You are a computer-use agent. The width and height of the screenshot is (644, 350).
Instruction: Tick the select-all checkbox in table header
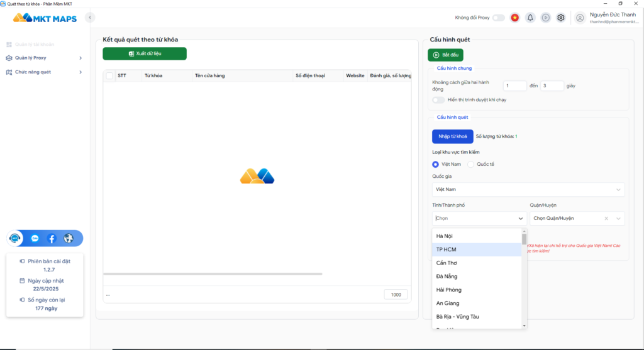(x=109, y=76)
